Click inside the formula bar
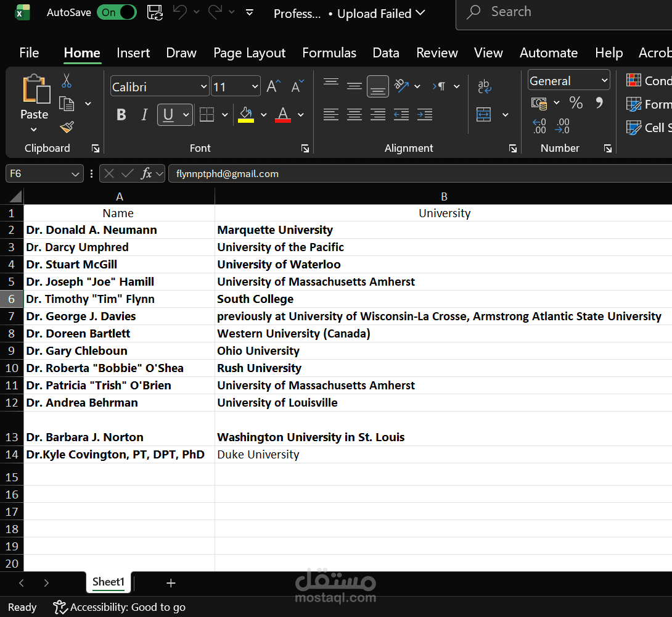 [x=370, y=173]
